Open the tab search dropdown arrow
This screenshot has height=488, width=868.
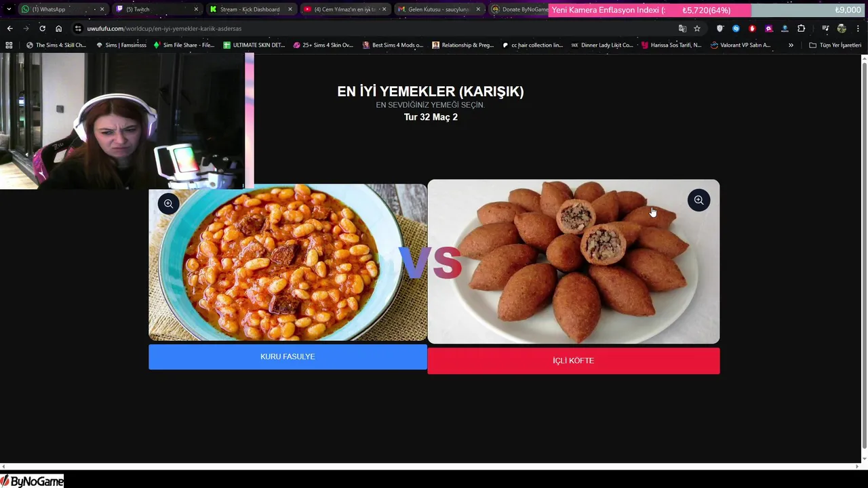pos(8,9)
